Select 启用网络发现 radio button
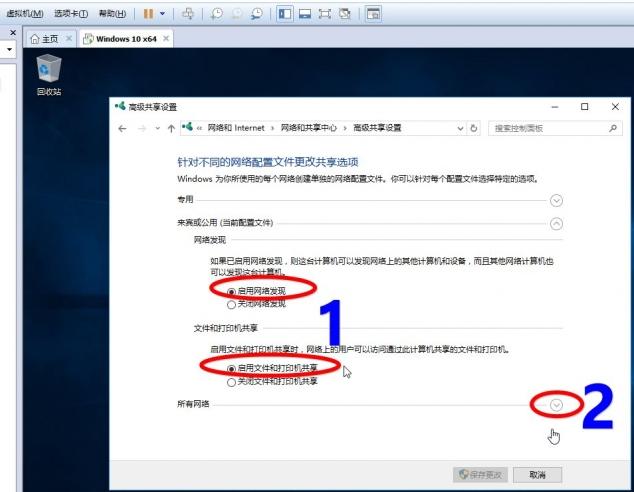 pyautogui.click(x=231, y=291)
